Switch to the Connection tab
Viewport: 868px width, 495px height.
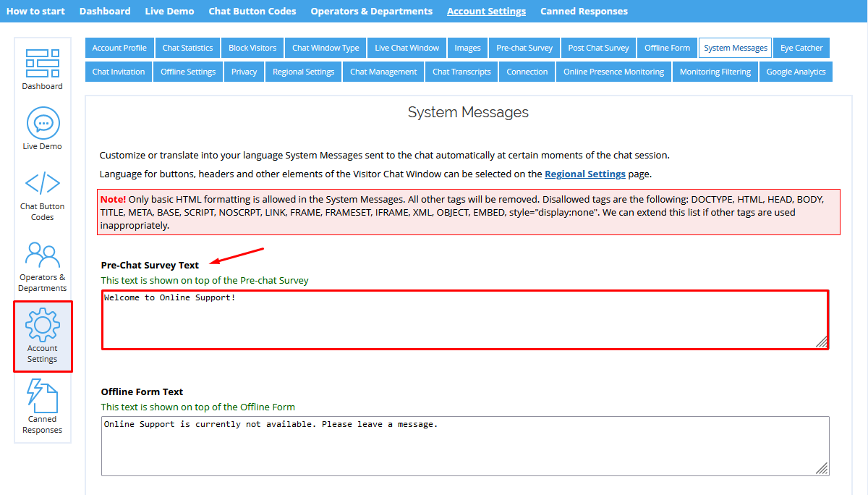pyautogui.click(x=527, y=72)
